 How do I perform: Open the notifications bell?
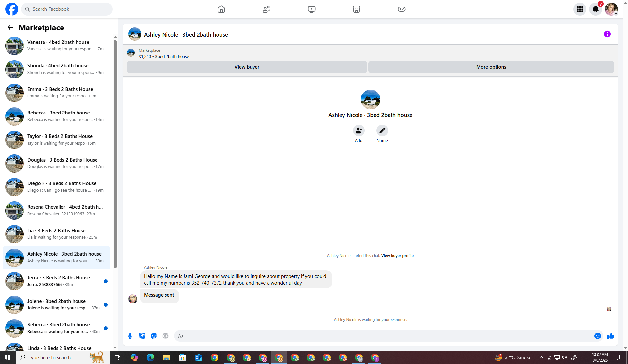(595, 9)
